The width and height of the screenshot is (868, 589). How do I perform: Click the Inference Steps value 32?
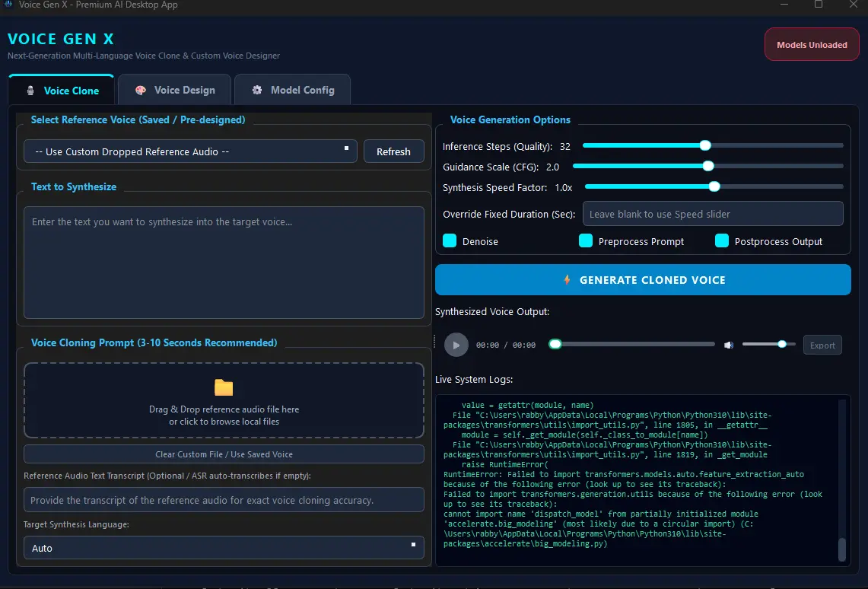564,147
